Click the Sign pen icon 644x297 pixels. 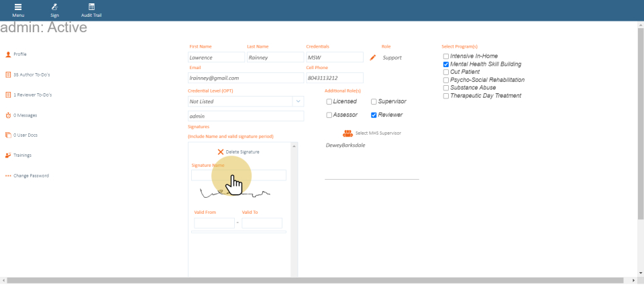coord(54,7)
